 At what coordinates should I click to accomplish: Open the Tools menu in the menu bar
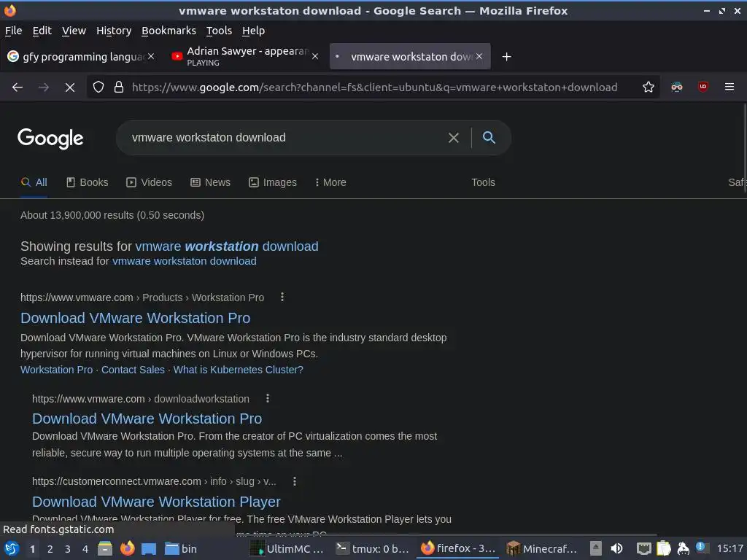click(219, 31)
